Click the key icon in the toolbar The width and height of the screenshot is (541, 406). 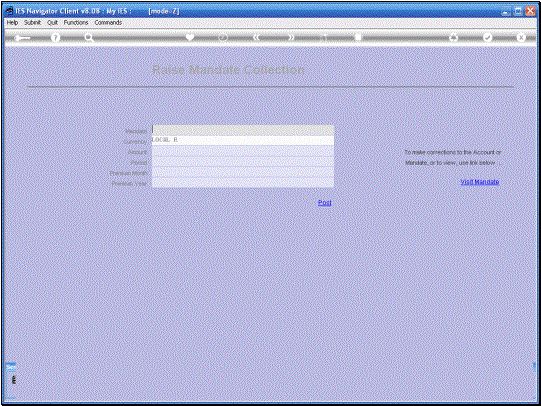click(22, 38)
